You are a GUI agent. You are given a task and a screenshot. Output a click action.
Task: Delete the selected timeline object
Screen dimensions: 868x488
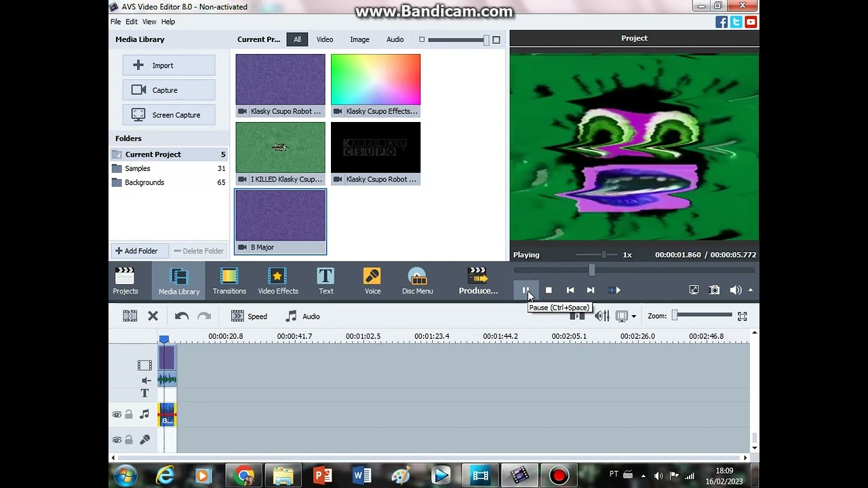[153, 316]
